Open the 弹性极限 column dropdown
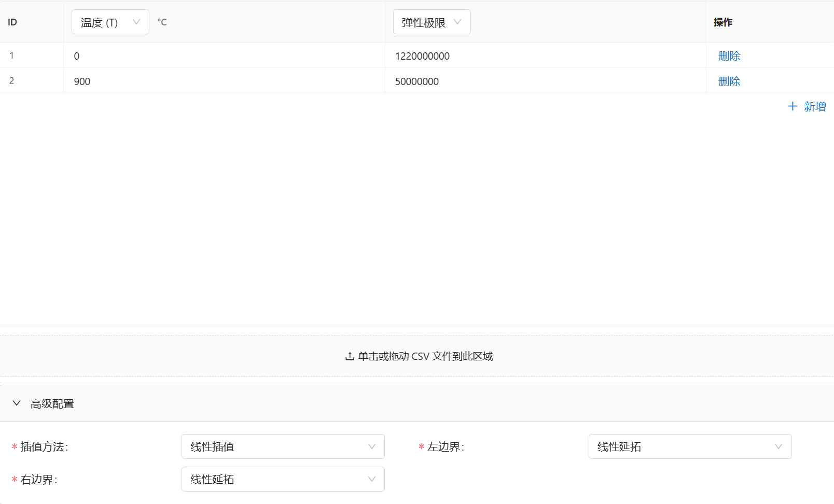The image size is (834, 504). [x=432, y=22]
